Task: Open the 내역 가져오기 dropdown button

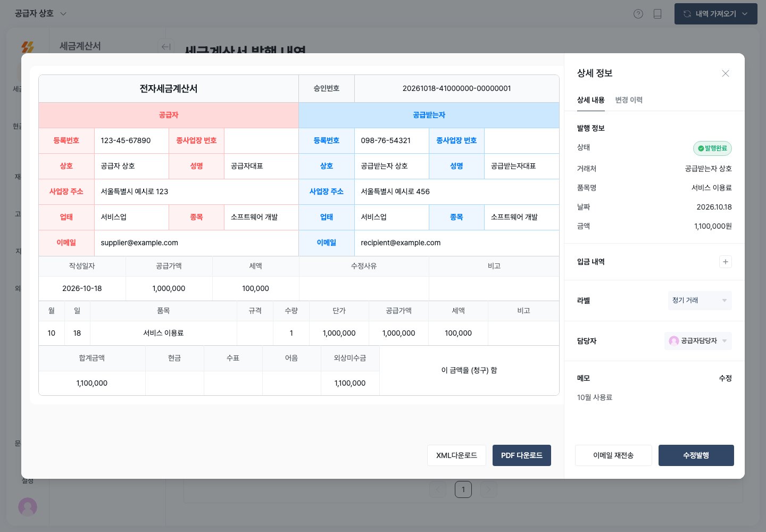Action: tap(715, 14)
